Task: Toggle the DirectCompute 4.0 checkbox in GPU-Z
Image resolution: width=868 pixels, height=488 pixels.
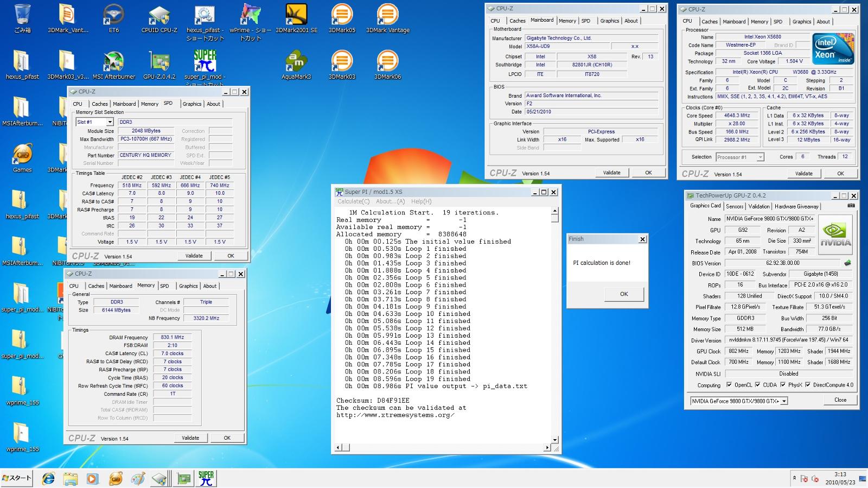Action: click(x=808, y=385)
